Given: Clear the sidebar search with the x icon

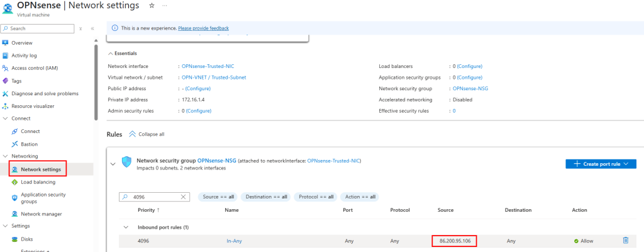Looking at the screenshot, I should [81, 28].
